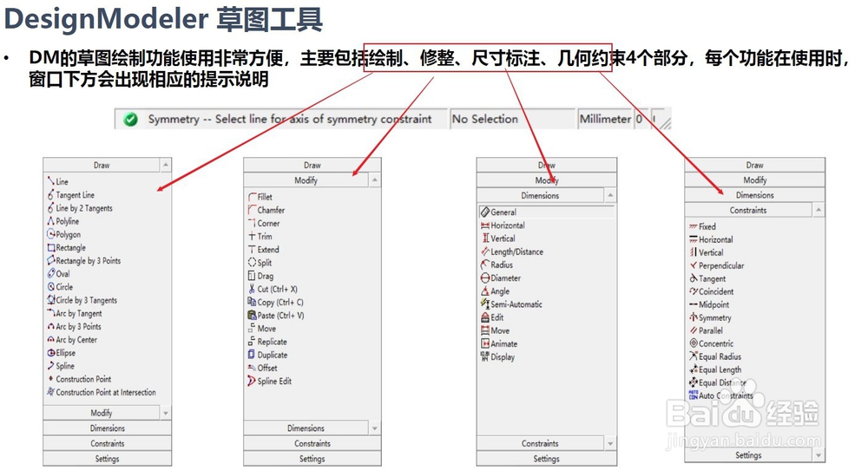Open Dimensions tab in first panel
The image size is (868, 470).
pos(108,428)
